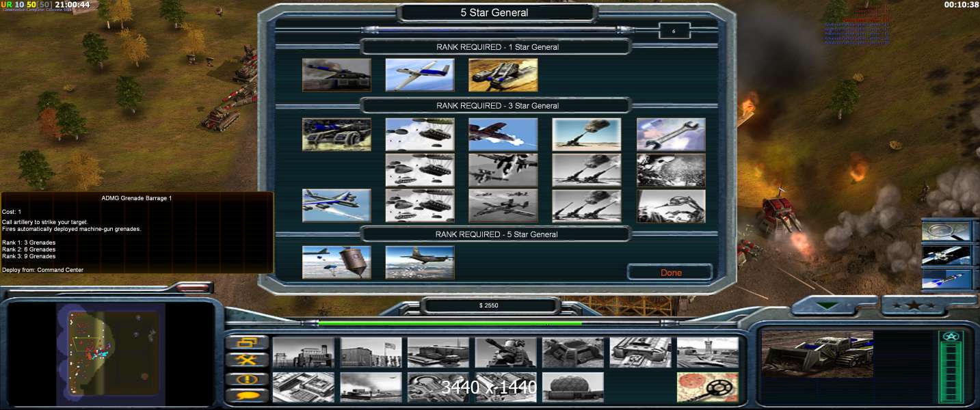Select the armored hover tank in 3 Star row

pyautogui.click(x=336, y=135)
